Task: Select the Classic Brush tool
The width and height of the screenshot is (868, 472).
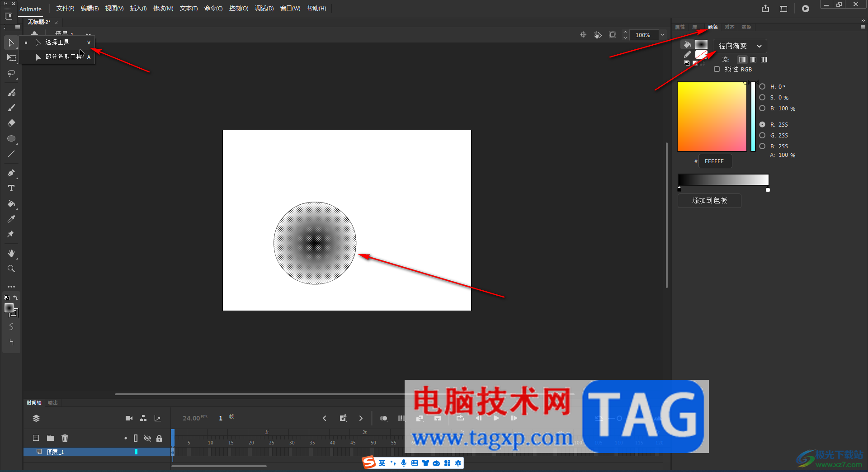Action: coord(11,108)
